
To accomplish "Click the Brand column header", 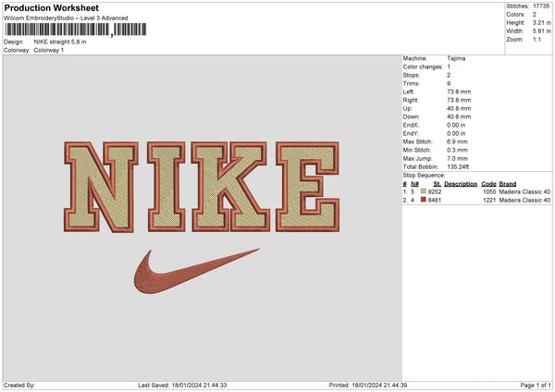I will pos(507,183).
